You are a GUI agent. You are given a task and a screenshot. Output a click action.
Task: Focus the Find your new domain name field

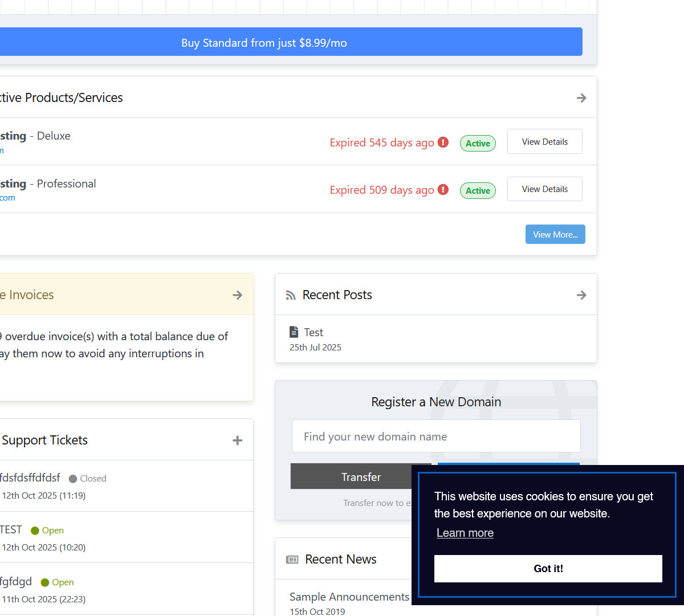(x=436, y=436)
